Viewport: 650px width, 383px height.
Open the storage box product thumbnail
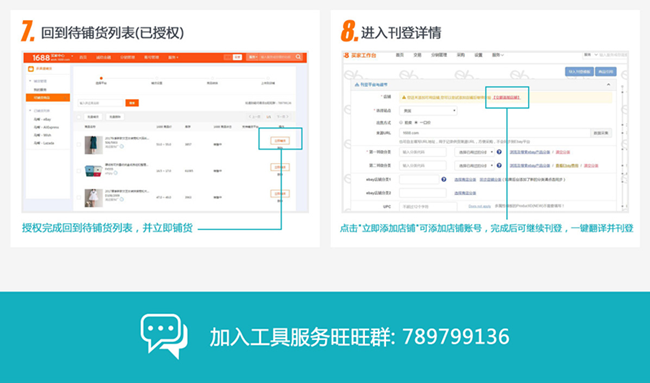[93, 171]
